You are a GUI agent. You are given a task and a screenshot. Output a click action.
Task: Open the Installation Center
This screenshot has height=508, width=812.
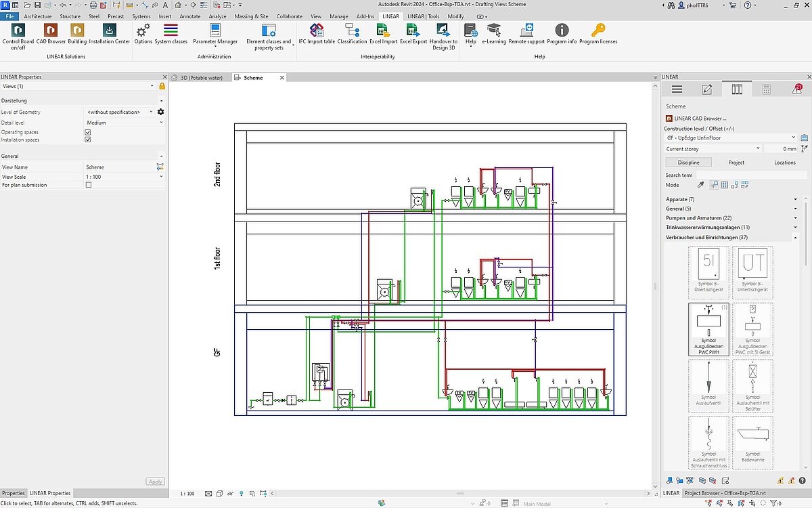[109, 30]
